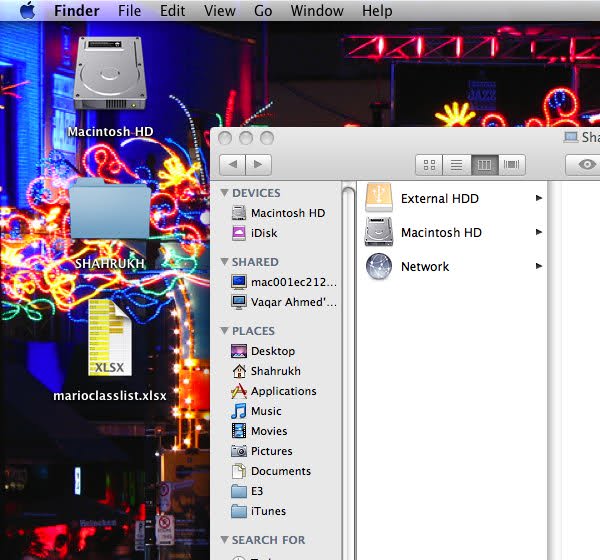Open the Apple menu
This screenshot has width=600, height=560.
28,10
